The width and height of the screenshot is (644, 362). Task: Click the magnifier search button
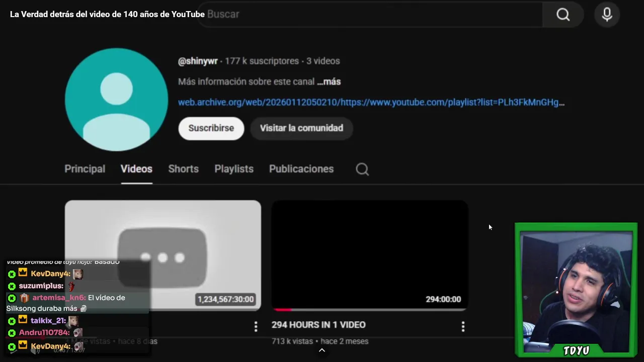click(x=563, y=15)
